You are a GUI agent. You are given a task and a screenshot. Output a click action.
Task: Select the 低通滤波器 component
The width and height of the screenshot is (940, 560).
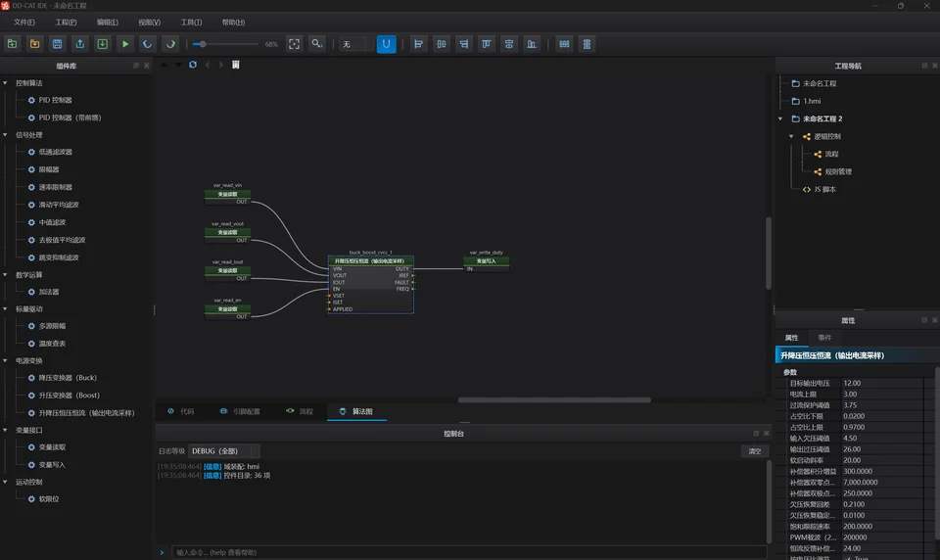point(55,153)
